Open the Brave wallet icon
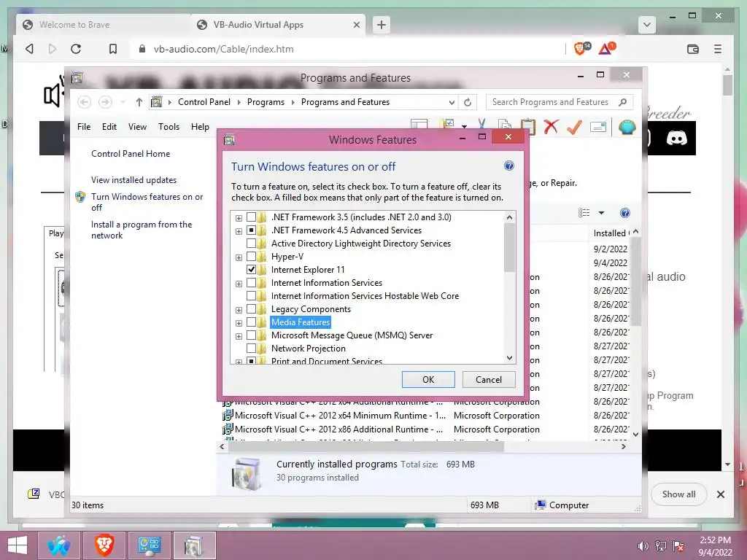 693,49
